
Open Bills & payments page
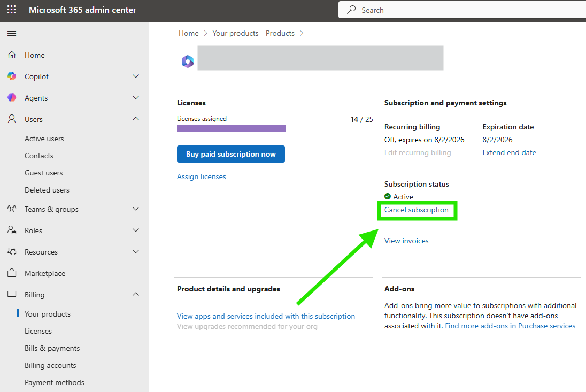(x=52, y=348)
